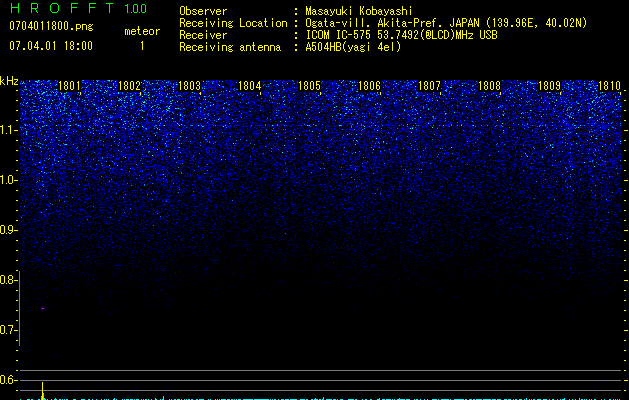The width and height of the screenshot is (629, 400).
Task: Click the version number 1.0.0
Action: [136, 8]
